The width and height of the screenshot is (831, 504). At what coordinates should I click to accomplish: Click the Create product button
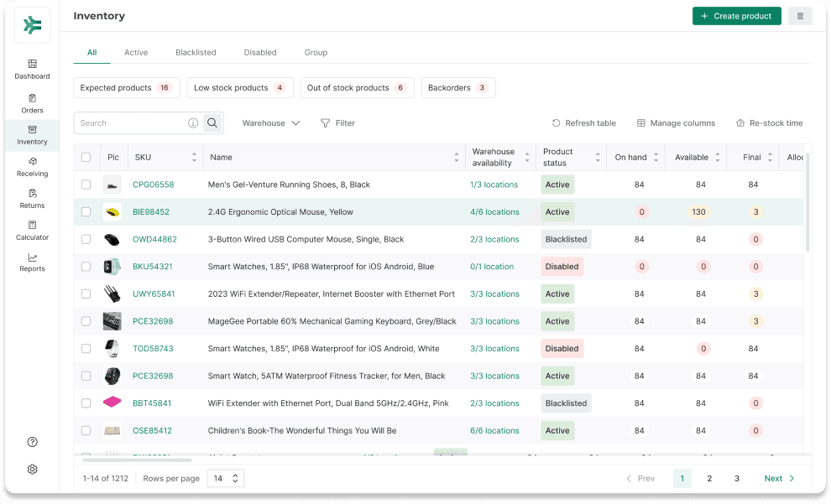[736, 16]
